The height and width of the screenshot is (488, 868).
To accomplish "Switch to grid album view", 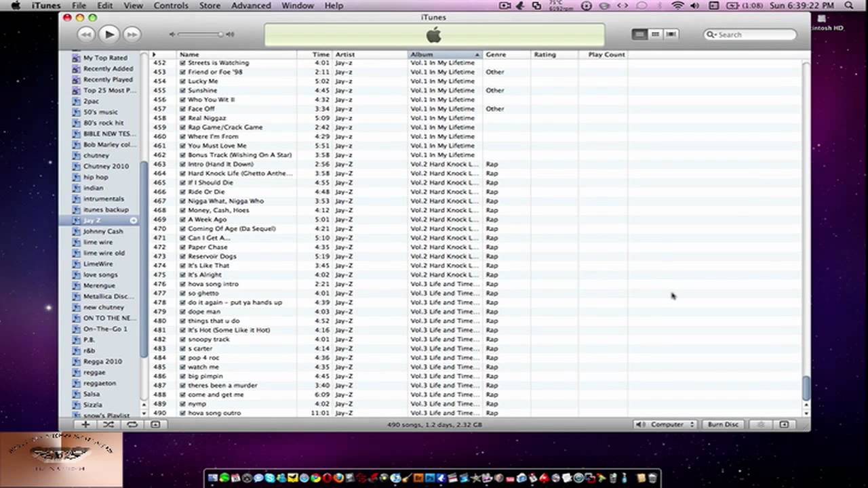I will click(655, 34).
